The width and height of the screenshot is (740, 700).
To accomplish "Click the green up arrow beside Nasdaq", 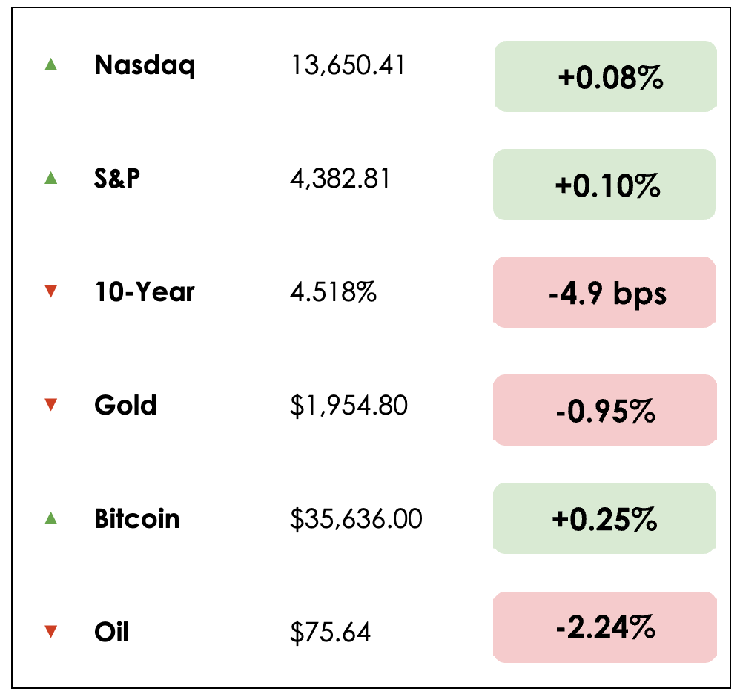I will click(50, 65).
